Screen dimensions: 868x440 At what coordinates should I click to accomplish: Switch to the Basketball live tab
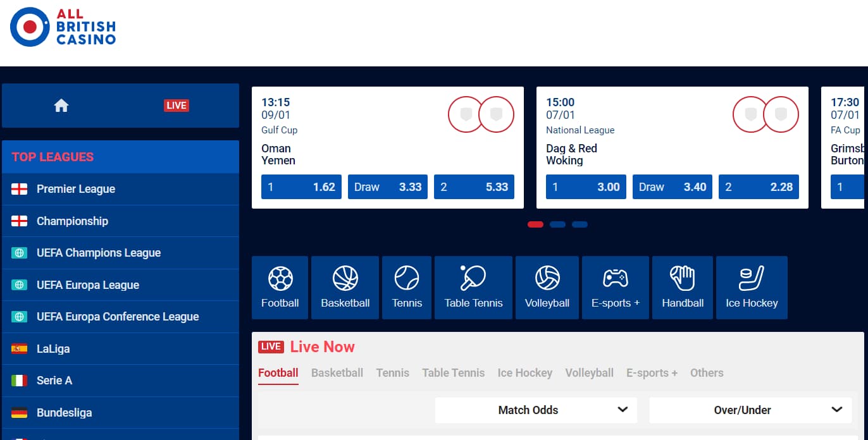click(x=337, y=373)
